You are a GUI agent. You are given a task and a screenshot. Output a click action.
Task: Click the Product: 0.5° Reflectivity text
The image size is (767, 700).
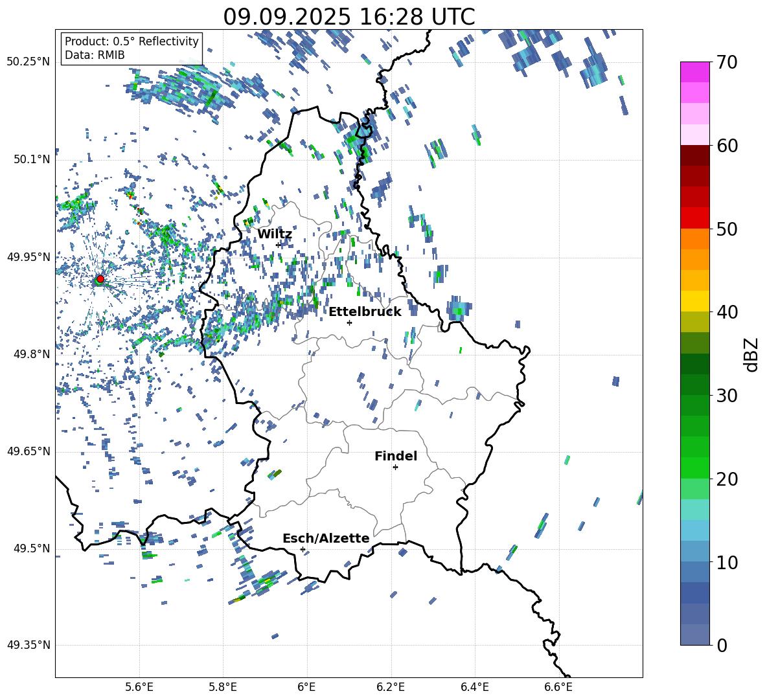132,41
